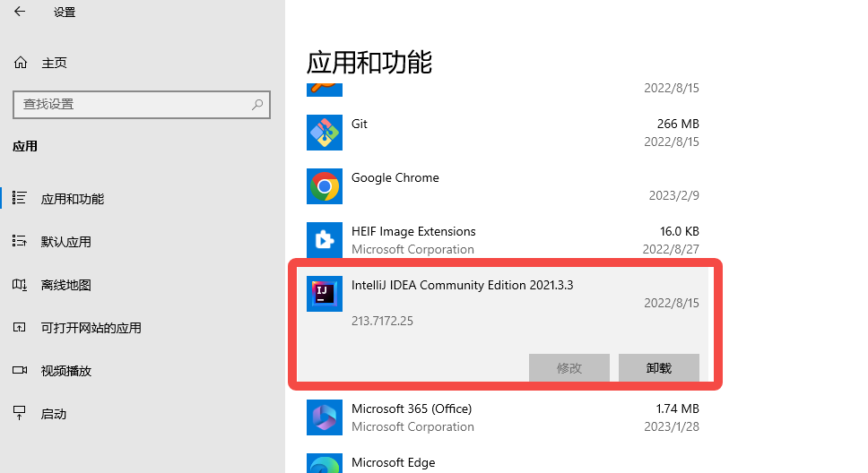Click the IntelliJ IDEA app icon

pyautogui.click(x=325, y=294)
